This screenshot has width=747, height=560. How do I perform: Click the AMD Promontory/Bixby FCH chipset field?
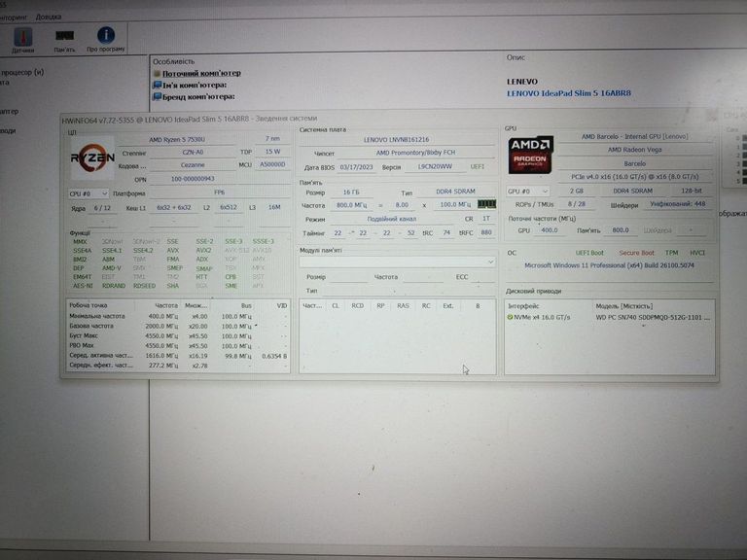pyautogui.click(x=415, y=153)
